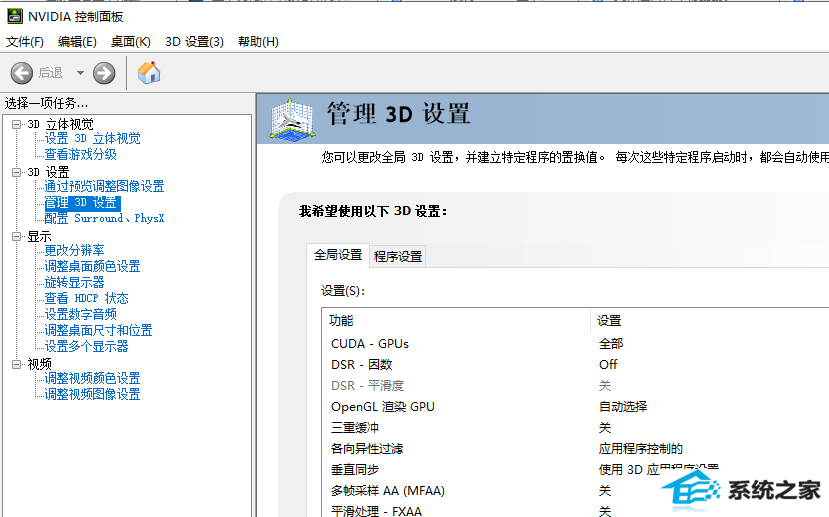
Task: Click the 功能 column header
Action: pos(456,320)
